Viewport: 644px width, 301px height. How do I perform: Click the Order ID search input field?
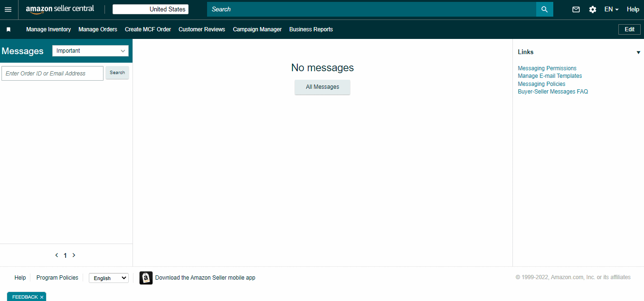tap(52, 73)
